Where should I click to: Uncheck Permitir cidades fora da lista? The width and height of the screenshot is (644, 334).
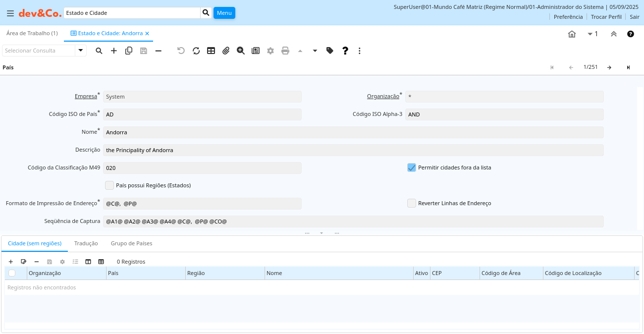click(x=412, y=167)
